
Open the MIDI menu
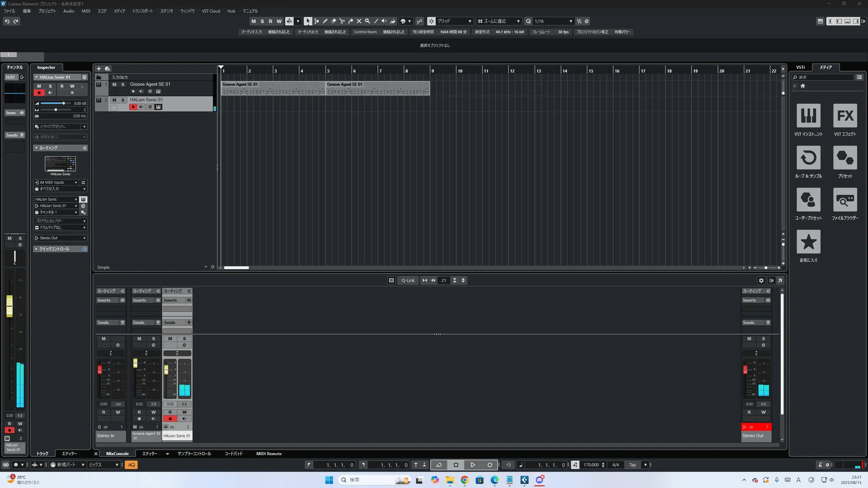pos(86,11)
